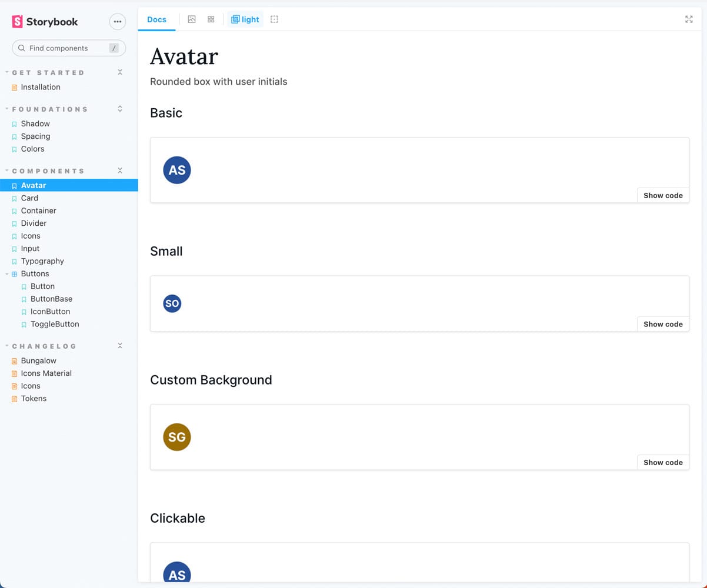This screenshot has height=588, width=707.
Task: Toggle the light theme switcher
Action: (x=245, y=19)
